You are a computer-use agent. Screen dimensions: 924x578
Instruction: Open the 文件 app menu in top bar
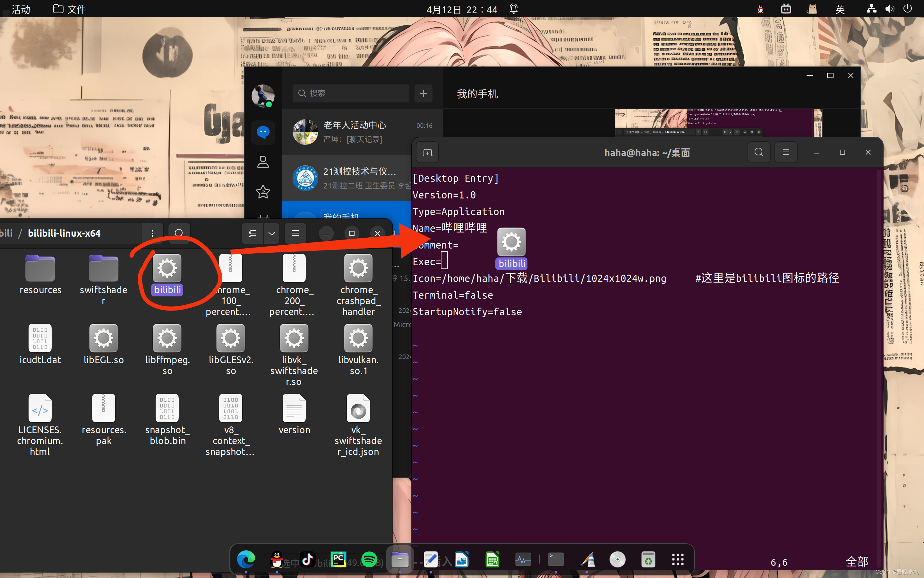click(x=70, y=9)
